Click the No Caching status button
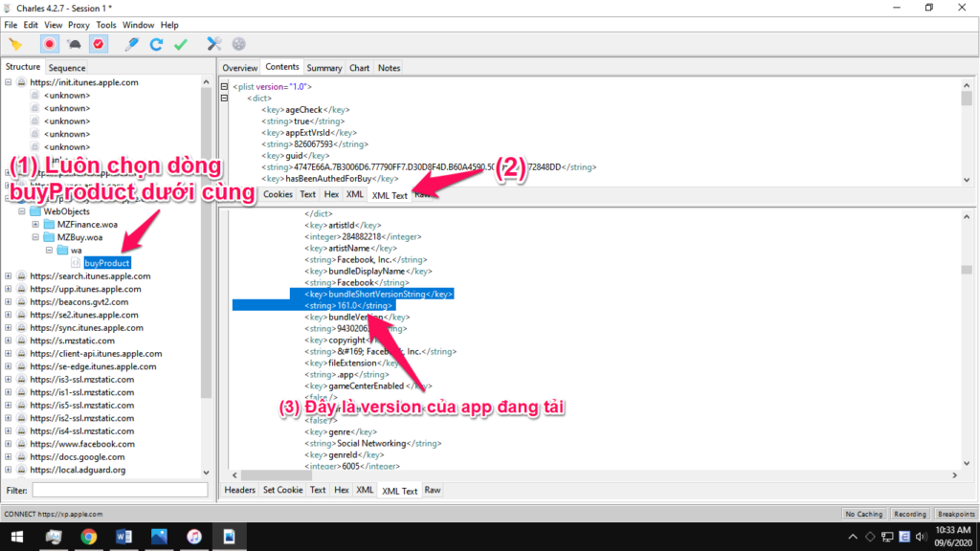 click(x=863, y=514)
